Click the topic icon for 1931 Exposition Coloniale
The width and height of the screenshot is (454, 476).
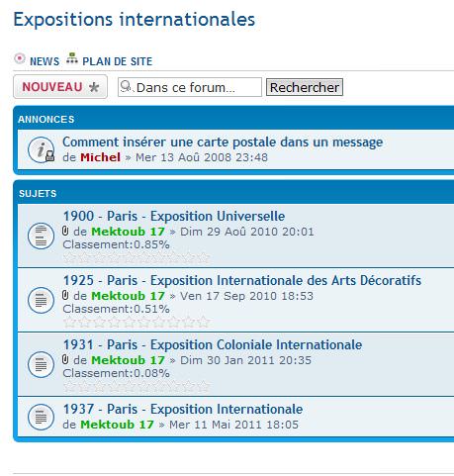point(41,364)
